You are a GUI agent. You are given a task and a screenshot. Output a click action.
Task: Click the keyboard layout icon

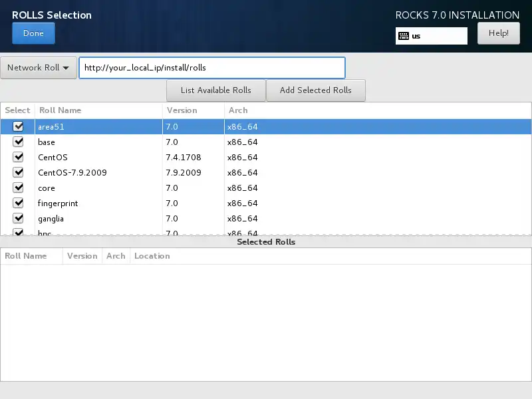click(404, 36)
